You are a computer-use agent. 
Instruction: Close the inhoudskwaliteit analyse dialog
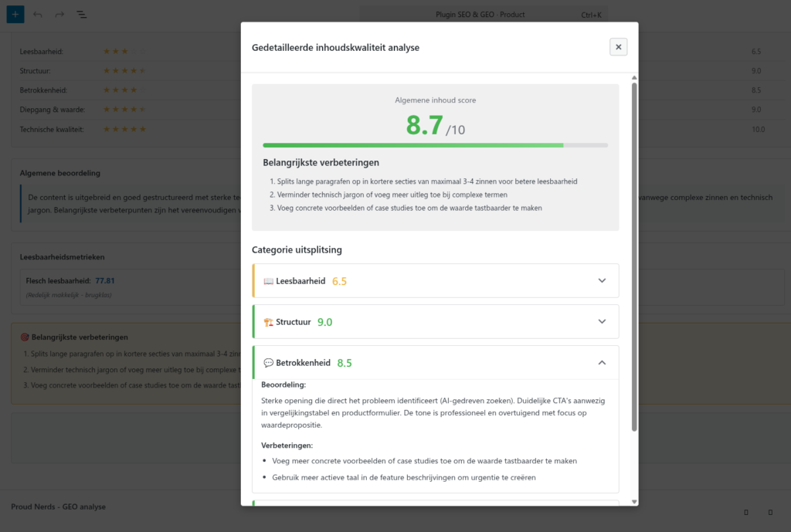(618, 46)
